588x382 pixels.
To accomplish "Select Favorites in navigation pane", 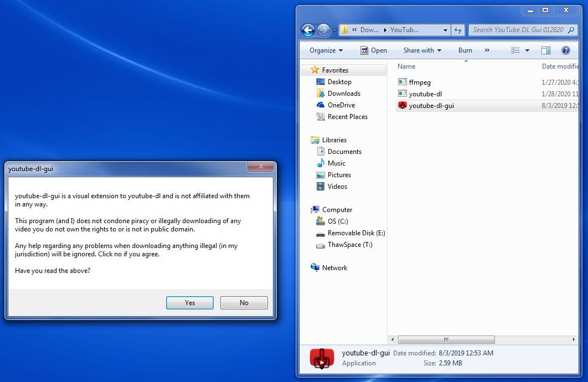I will click(335, 70).
